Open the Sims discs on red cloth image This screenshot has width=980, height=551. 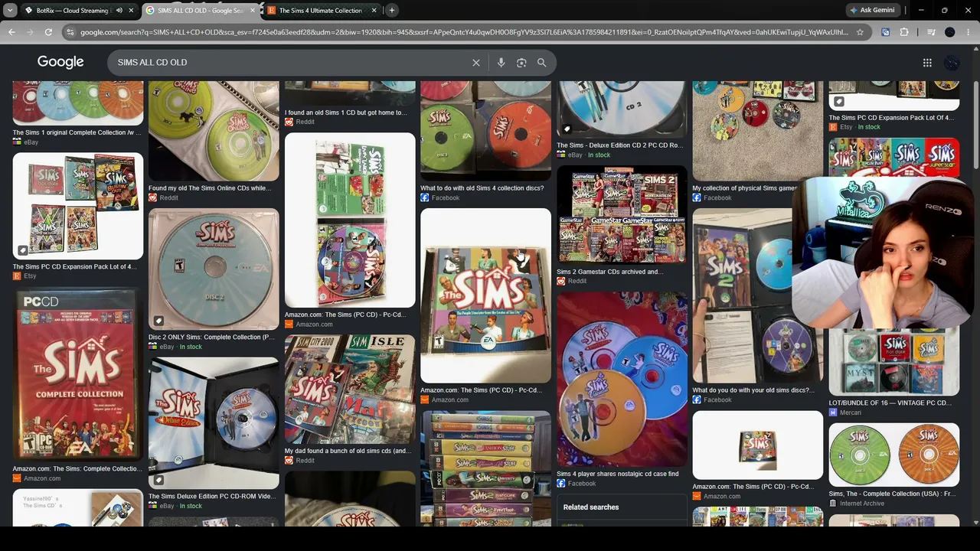pyautogui.click(x=622, y=380)
